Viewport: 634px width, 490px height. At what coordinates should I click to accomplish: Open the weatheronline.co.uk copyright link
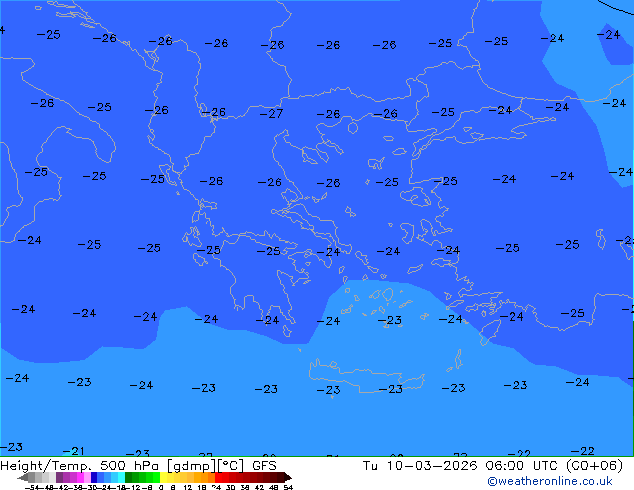550,481
